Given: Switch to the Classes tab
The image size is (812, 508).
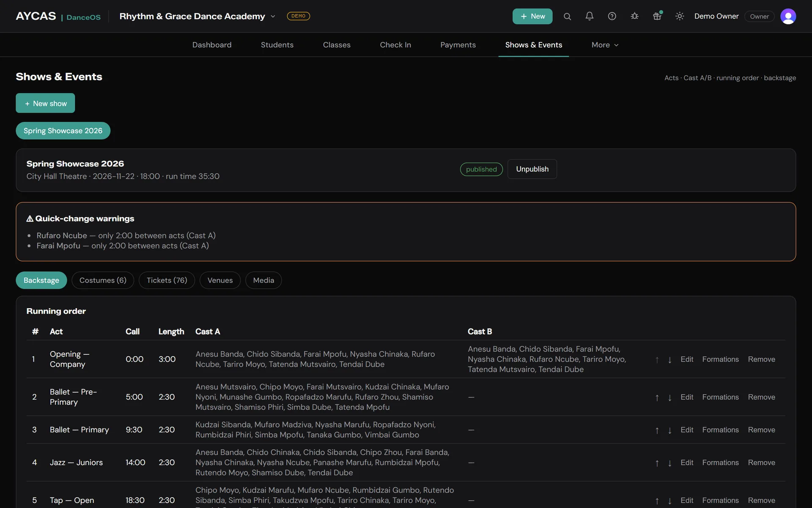Looking at the screenshot, I should click(x=337, y=45).
